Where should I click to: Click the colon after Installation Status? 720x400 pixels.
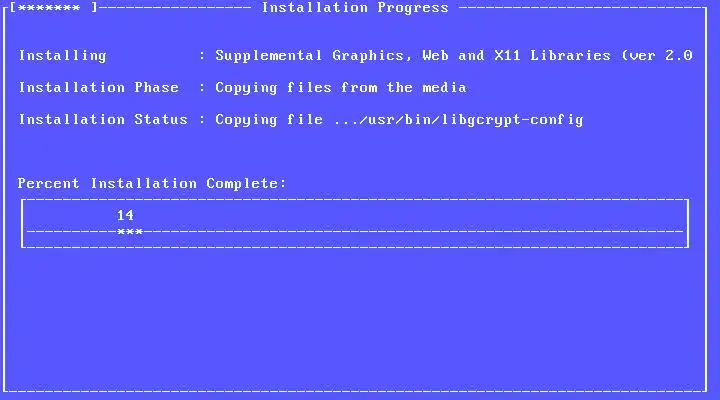pyautogui.click(x=202, y=120)
